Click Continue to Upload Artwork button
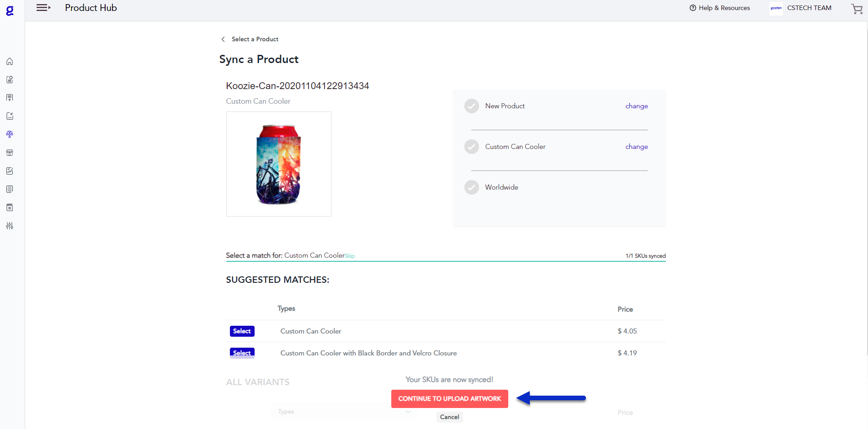Image resolution: width=868 pixels, height=429 pixels. click(x=449, y=399)
